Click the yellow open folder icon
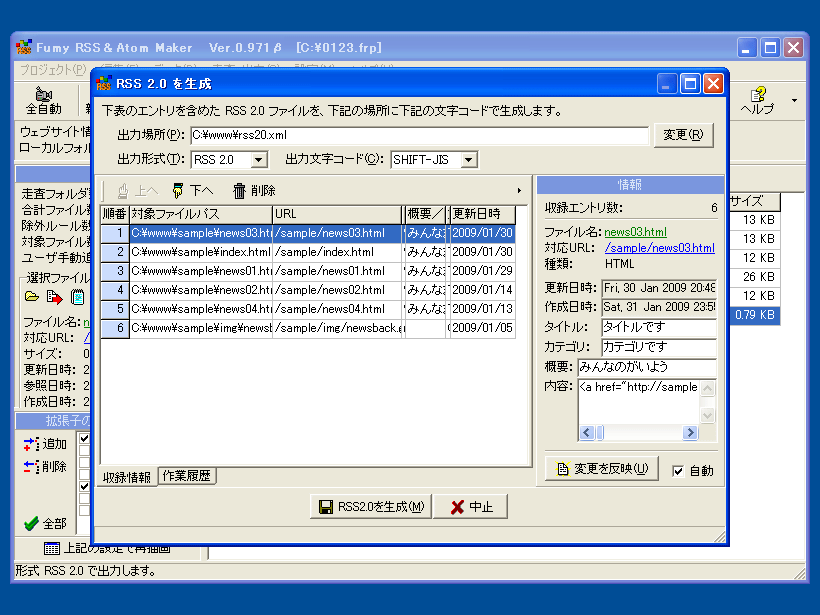Viewport: 820px width, 615px height. [32, 297]
